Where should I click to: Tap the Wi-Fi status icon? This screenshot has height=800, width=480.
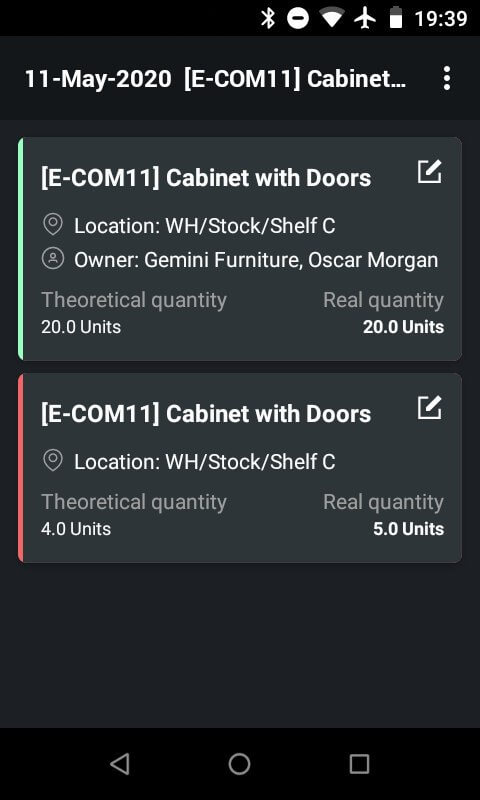(332, 18)
